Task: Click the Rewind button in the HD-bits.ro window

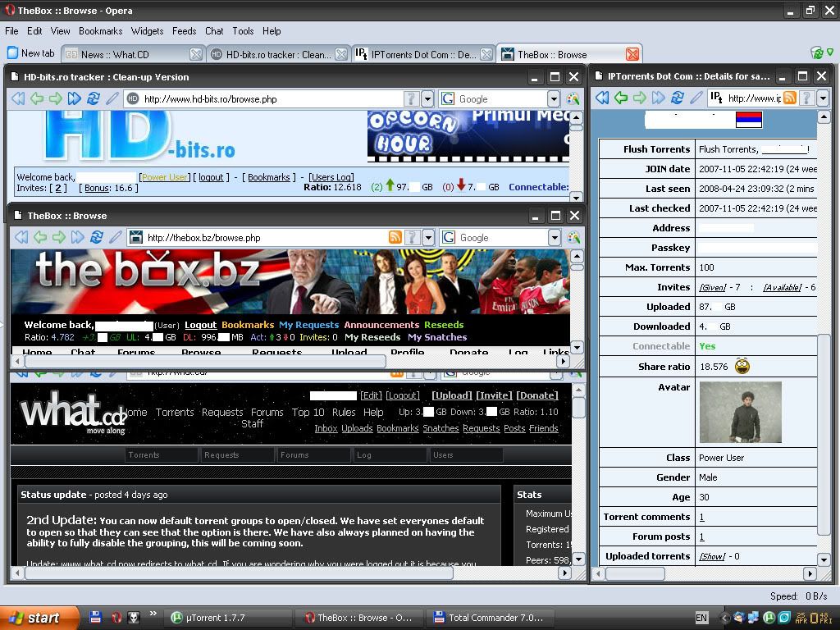Action: tap(18, 98)
